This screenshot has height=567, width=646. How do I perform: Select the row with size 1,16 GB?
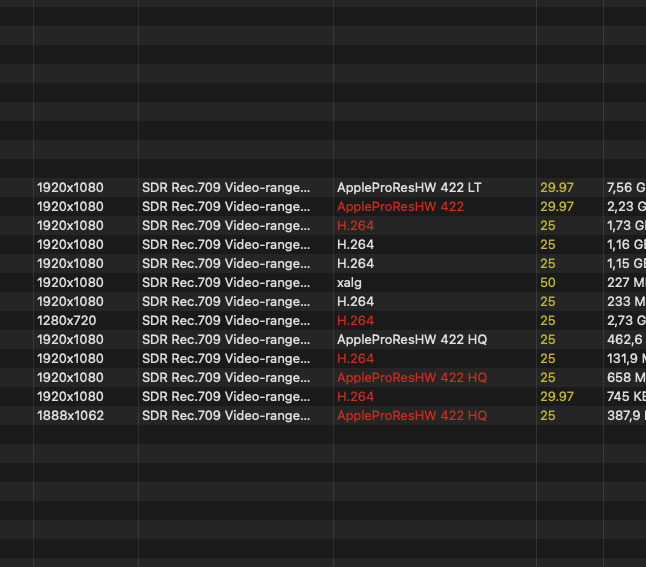pos(625,244)
